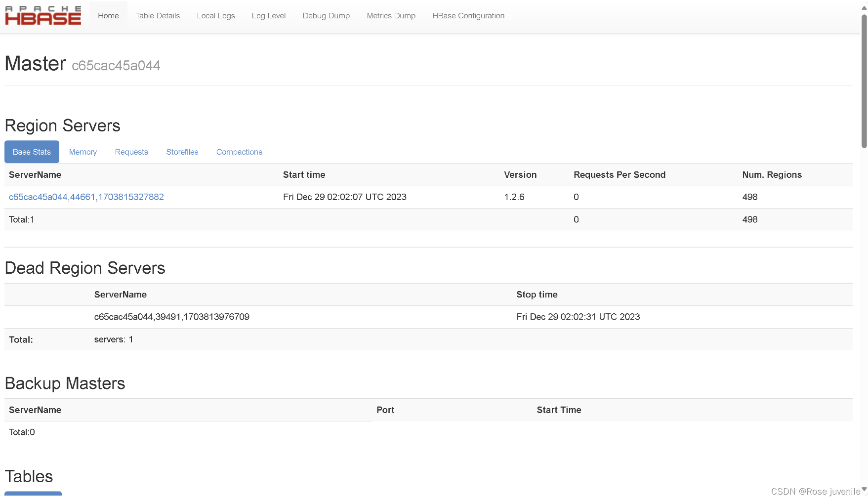
Task: Click region count 498 in server row
Action: click(x=750, y=197)
